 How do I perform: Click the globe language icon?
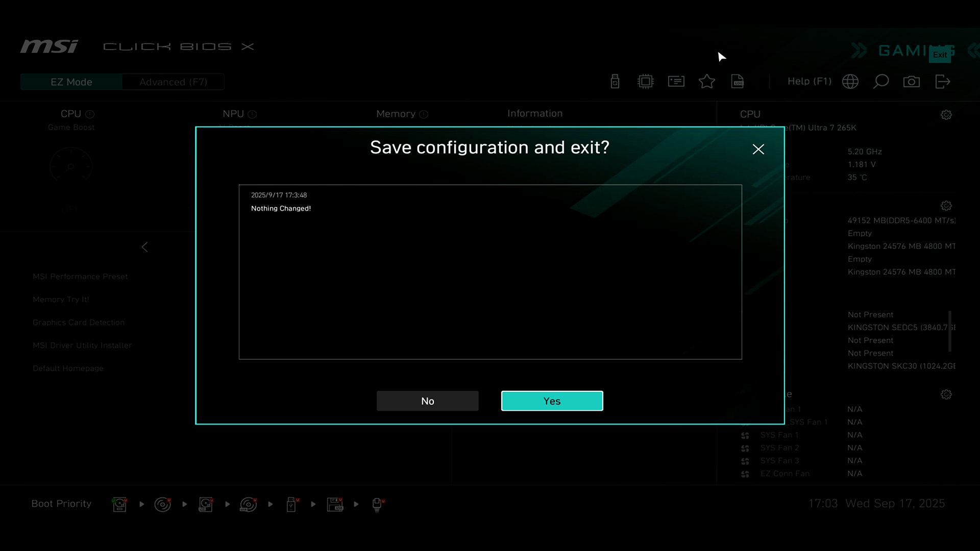pos(850,82)
